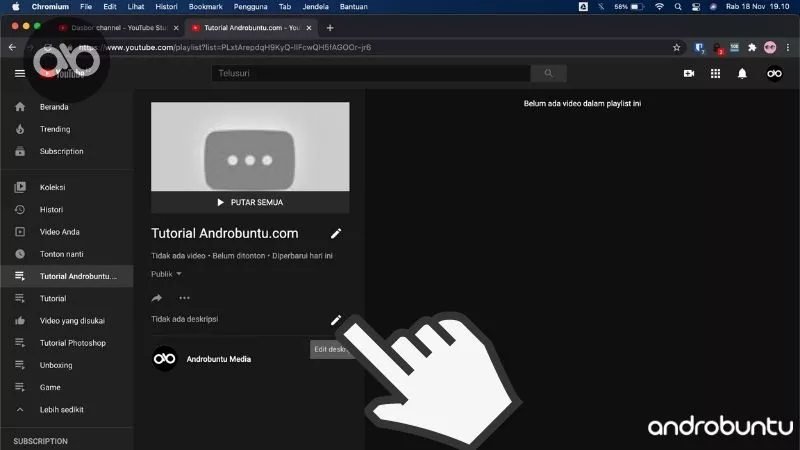
Task: Open the Lihat menu
Action: pyautogui.click(x=136, y=7)
